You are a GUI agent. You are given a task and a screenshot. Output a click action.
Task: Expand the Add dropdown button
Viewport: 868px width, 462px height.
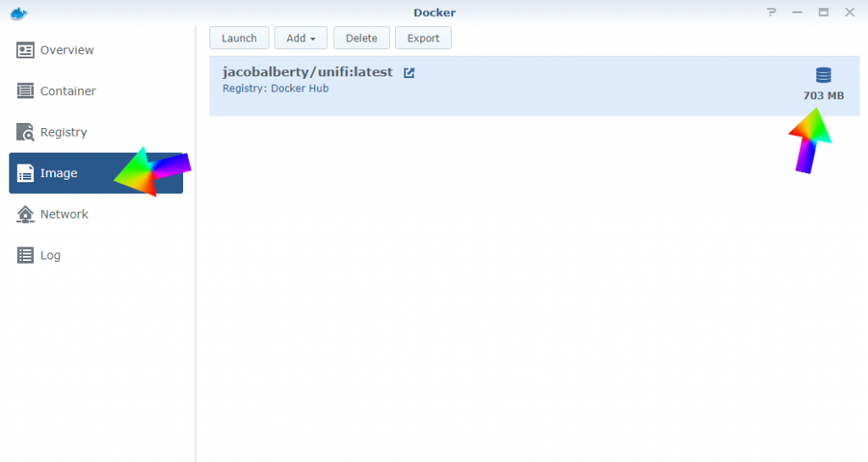301,38
